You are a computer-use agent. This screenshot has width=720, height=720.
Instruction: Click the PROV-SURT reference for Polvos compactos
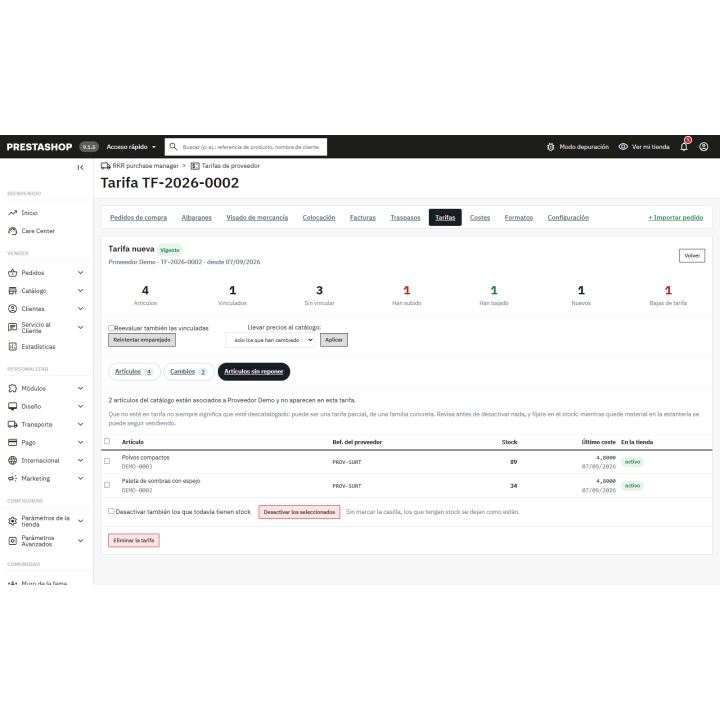click(x=347, y=462)
